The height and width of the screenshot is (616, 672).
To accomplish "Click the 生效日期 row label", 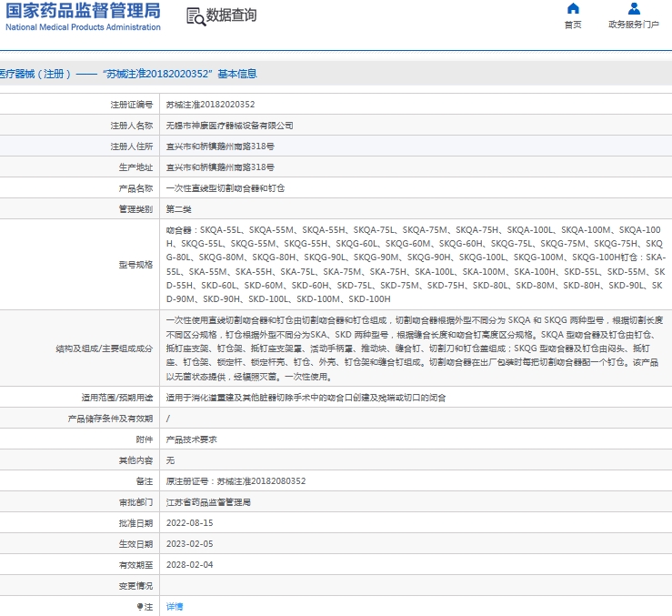I will 135,543.
